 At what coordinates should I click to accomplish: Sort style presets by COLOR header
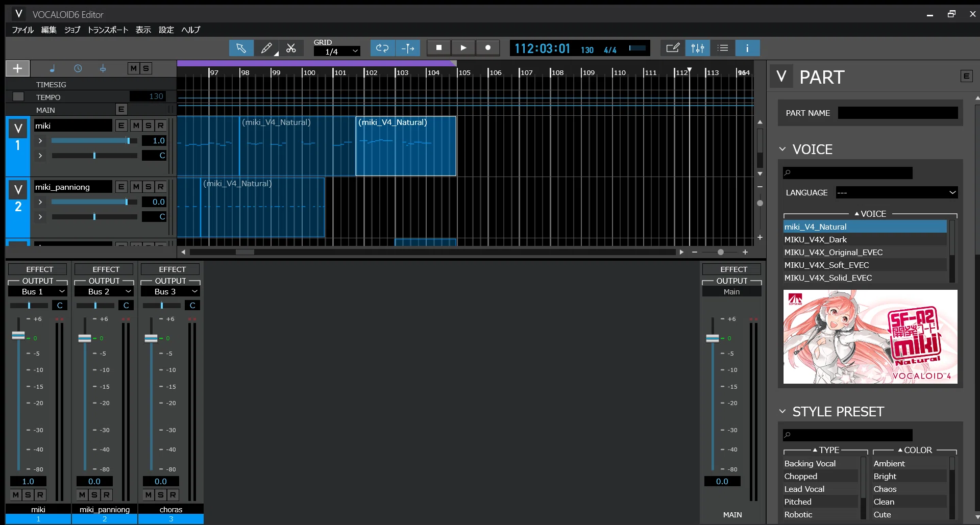click(x=915, y=450)
